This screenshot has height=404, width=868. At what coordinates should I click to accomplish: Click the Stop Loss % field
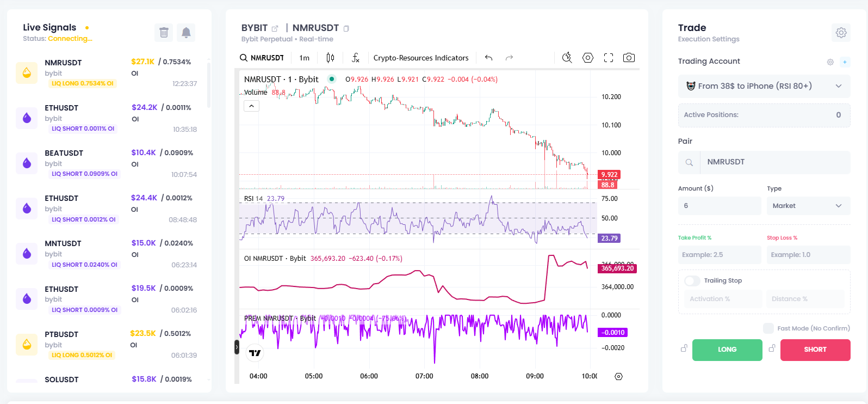[808, 255]
